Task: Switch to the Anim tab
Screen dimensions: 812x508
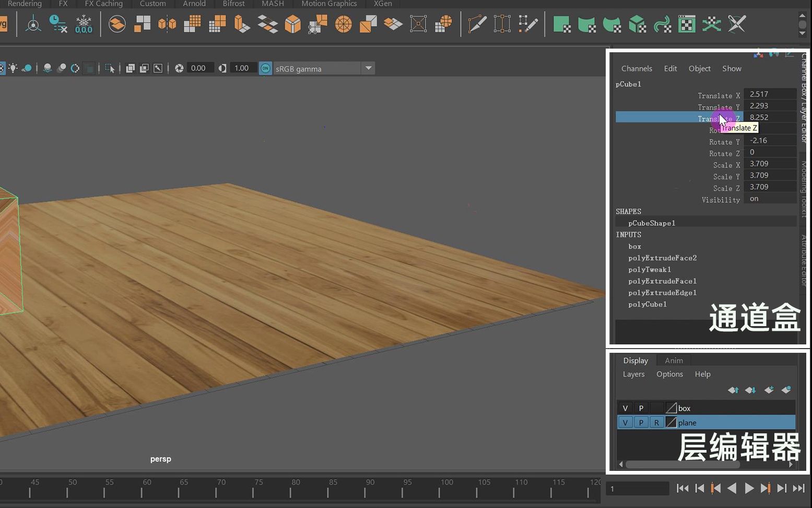Action: (674, 361)
